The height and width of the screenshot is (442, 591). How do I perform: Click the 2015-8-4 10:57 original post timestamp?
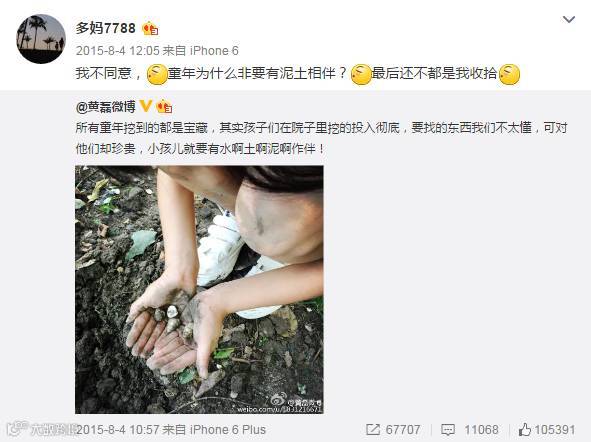[118, 430]
